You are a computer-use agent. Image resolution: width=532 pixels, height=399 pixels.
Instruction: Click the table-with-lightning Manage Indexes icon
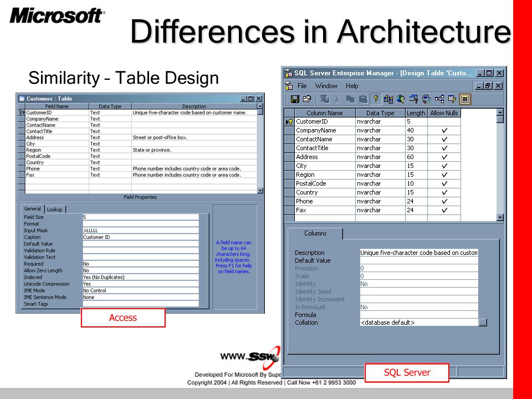coord(452,99)
